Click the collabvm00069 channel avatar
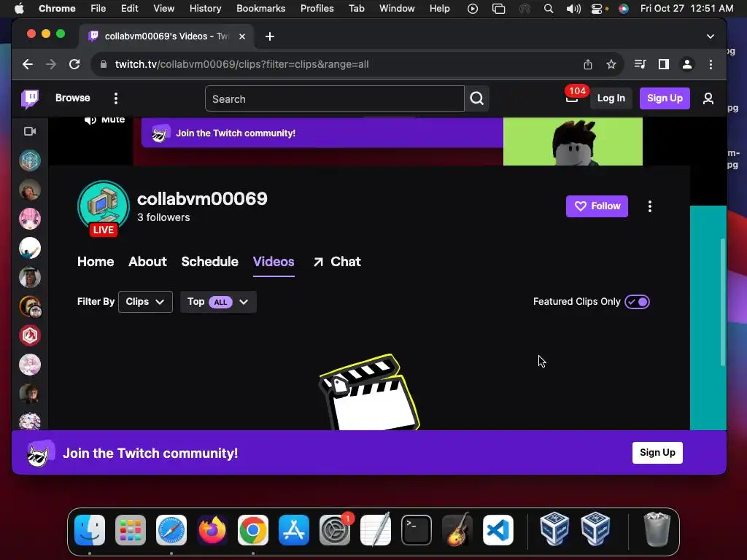Screen dimensions: 747x560 tap(104, 206)
